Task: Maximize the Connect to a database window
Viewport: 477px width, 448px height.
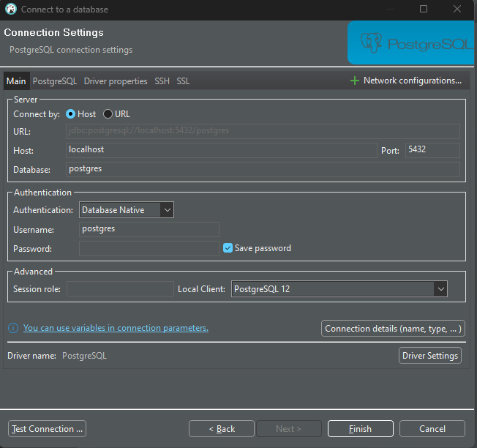Action: tap(424, 9)
